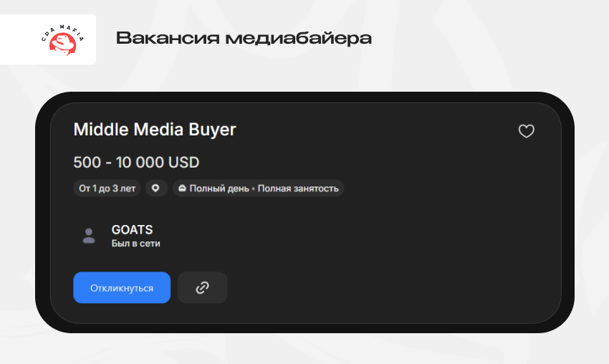Click the Откликнуться button
This screenshot has height=364, width=609.
click(x=122, y=287)
